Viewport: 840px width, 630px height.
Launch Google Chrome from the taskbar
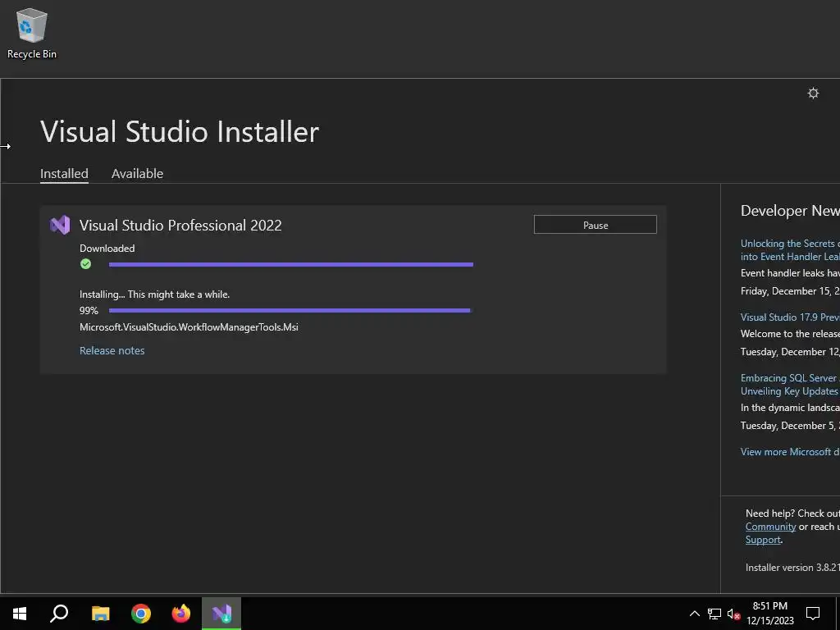141,614
